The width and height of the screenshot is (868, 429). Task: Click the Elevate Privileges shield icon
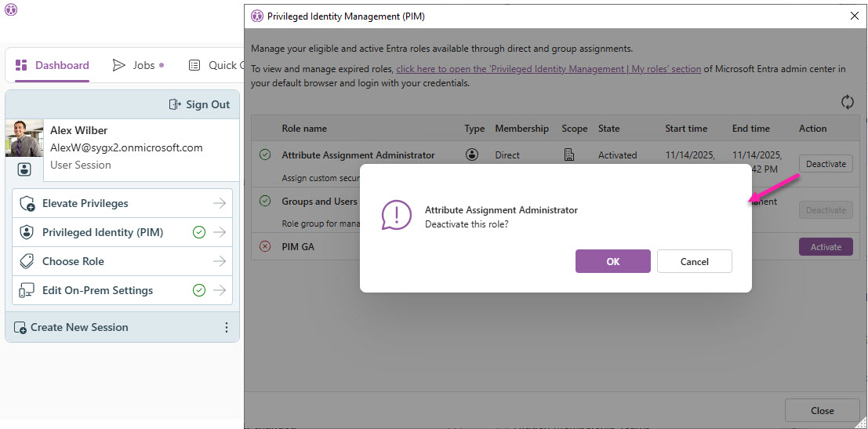(27, 204)
